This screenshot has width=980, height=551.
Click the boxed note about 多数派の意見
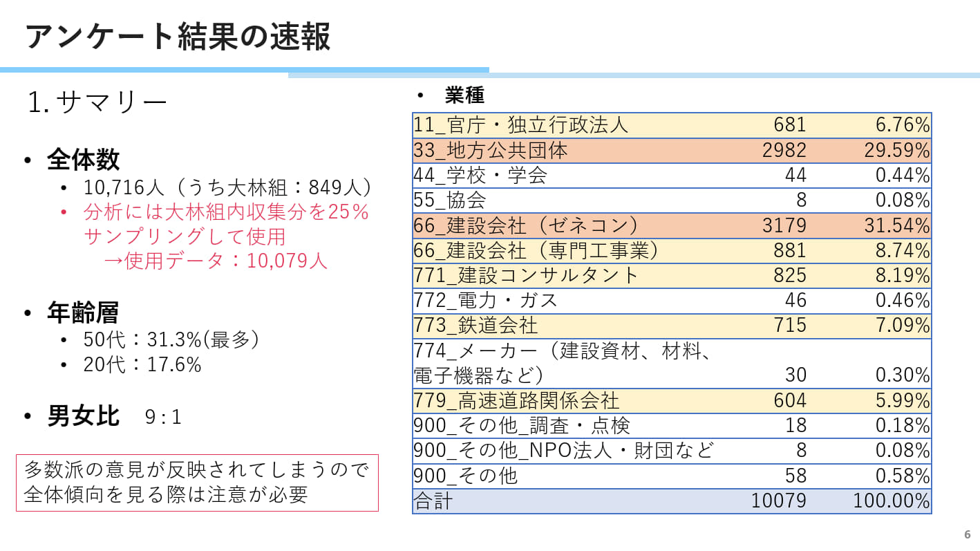(x=197, y=483)
